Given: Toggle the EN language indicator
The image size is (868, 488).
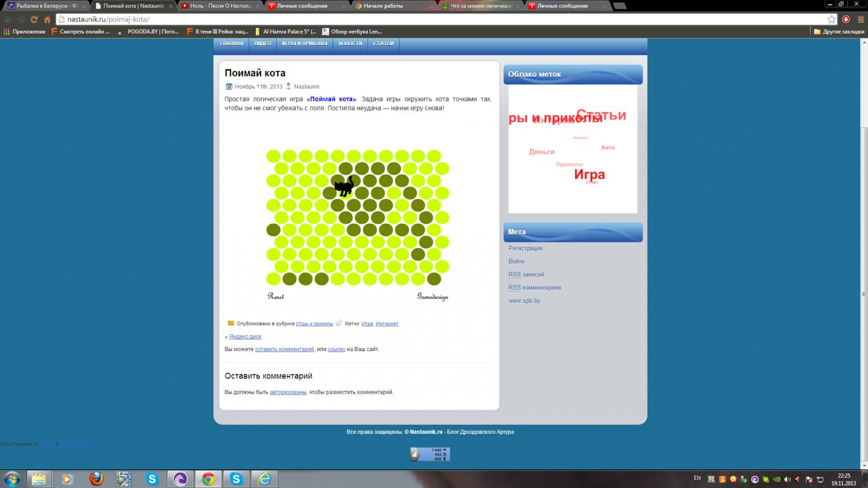Looking at the screenshot, I should click(x=697, y=478).
